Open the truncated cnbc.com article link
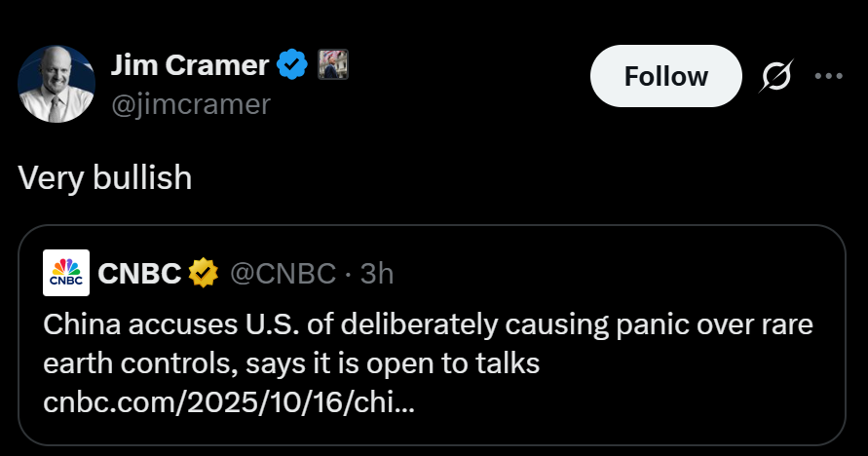 (x=229, y=402)
